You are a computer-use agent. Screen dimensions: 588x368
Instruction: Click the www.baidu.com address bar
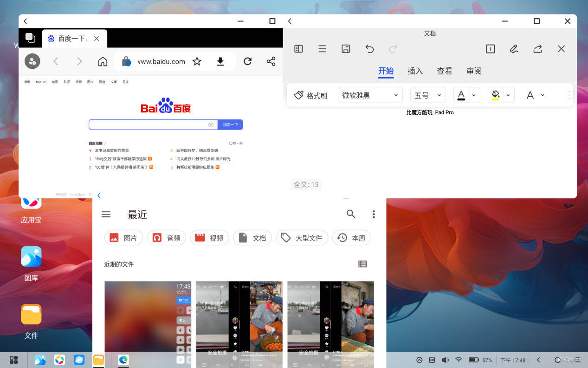tap(161, 61)
